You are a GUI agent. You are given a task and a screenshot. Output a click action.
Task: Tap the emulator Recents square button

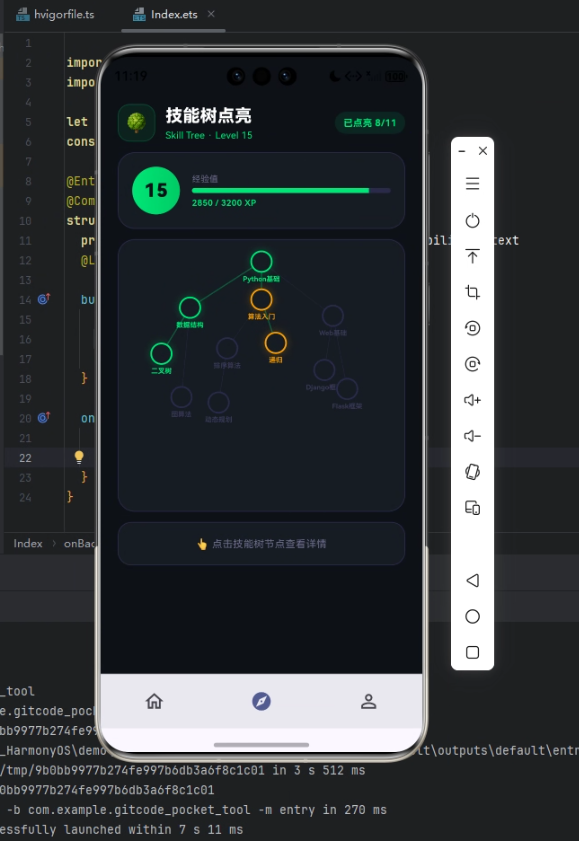(472, 652)
